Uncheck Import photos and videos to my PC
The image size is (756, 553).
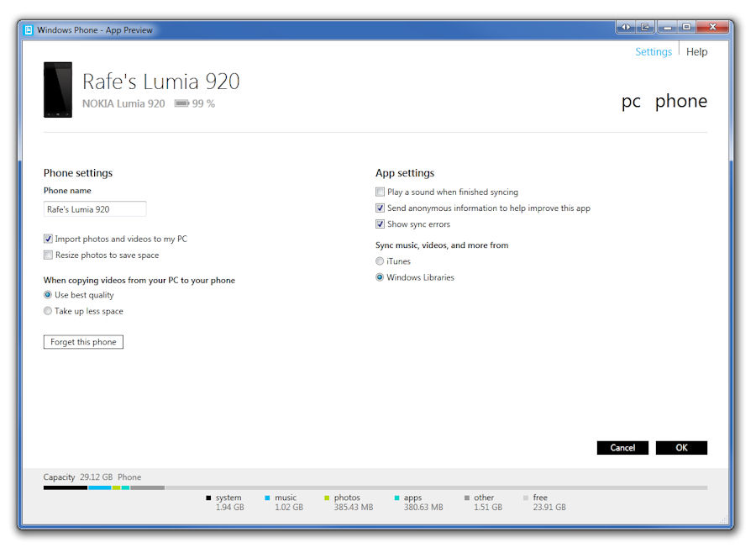(48, 239)
